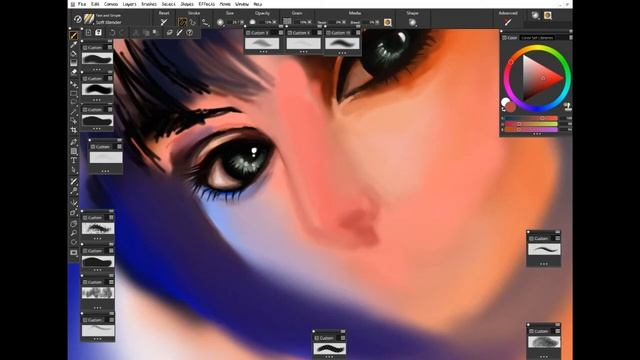
Task: Swap main and additional colors
Action: 503,109
